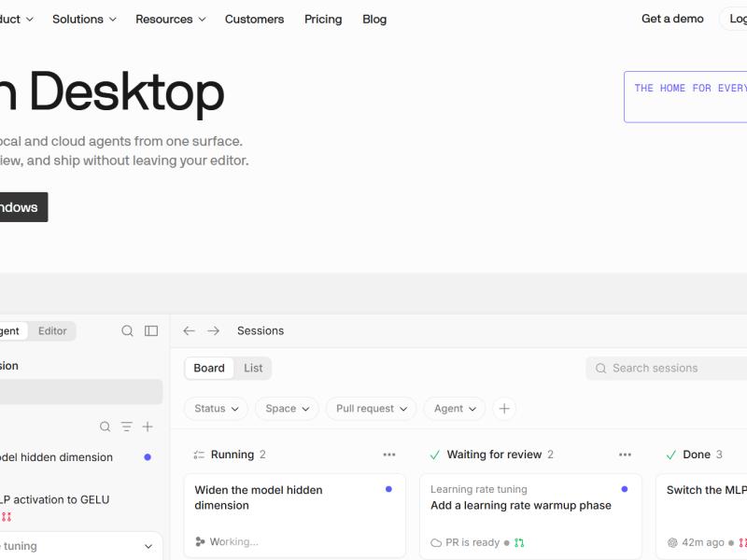Expand the tuning group chevron in sidebar
Screen dimensions: 747x560
(148, 546)
